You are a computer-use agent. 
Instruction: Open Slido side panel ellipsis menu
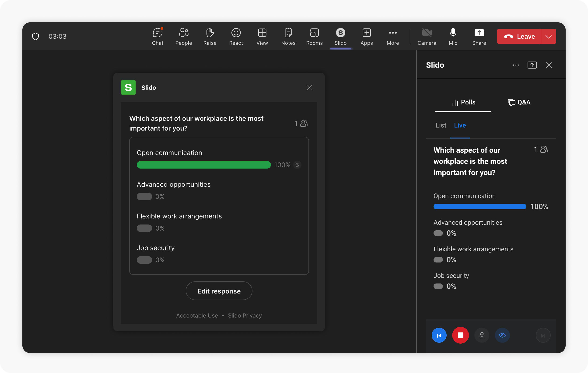pos(516,65)
